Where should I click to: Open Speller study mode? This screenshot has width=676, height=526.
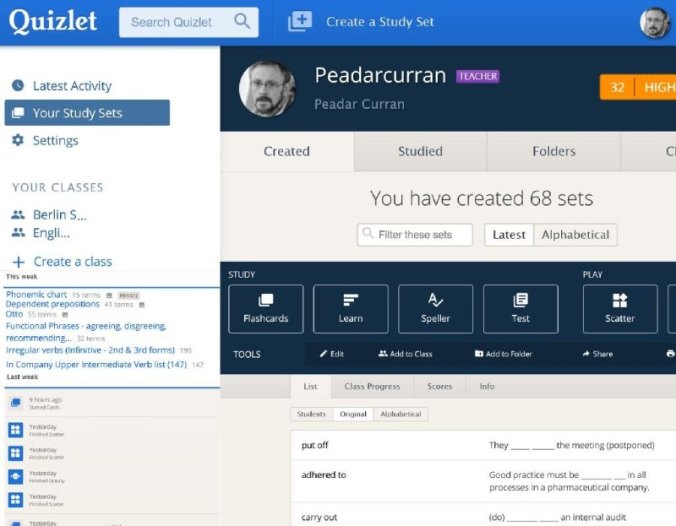(x=435, y=309)
